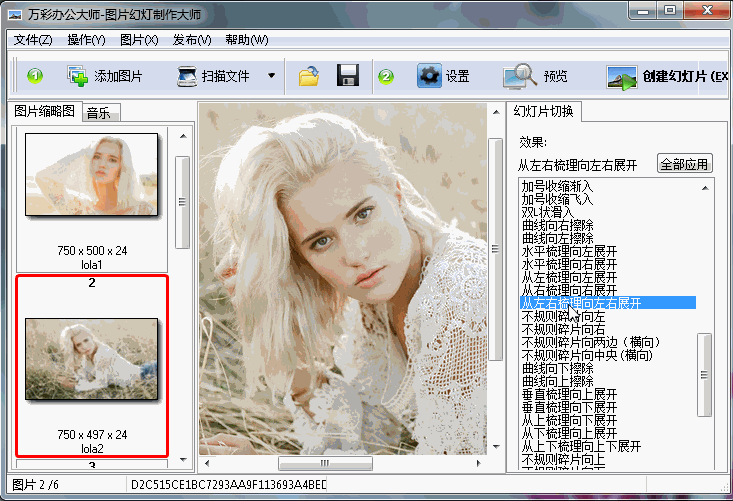Open the 发布(V) menu
Image resolution: width=733 pixels, height=501 pixels.
(192, 40)
